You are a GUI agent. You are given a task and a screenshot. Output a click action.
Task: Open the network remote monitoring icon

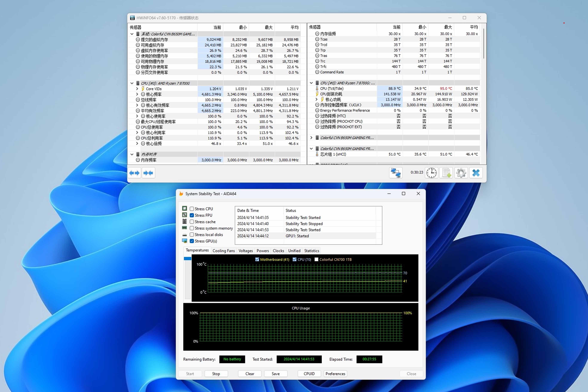click(395, 173)
